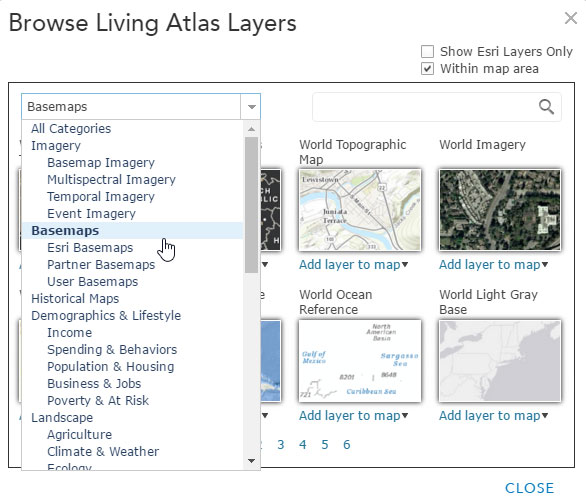Open World Light Gray Base thumbnail

pos(500,361)
